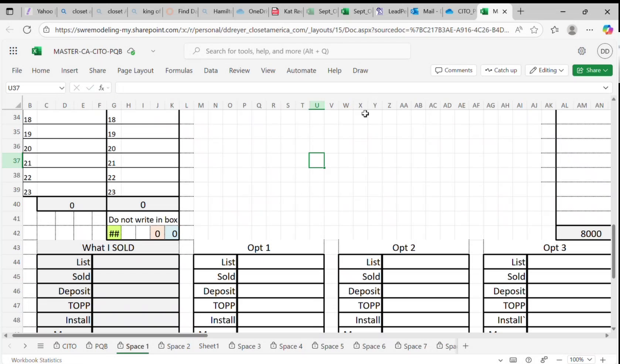This screenshot has height=364, width=620.
Task: Expand the Editing mode dropdown
Action: point(546,70)
